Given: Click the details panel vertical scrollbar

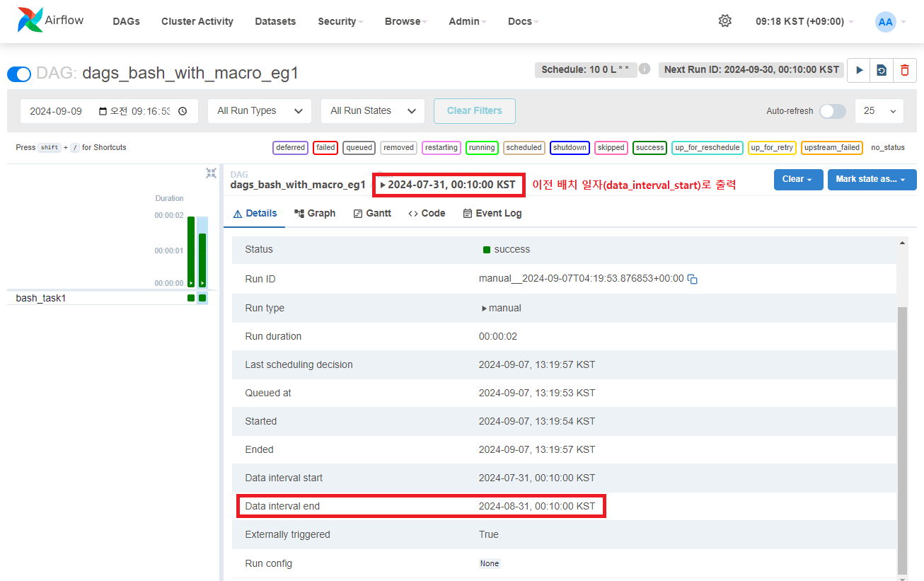Looking at the screenshot, I should tap(901, 440).
